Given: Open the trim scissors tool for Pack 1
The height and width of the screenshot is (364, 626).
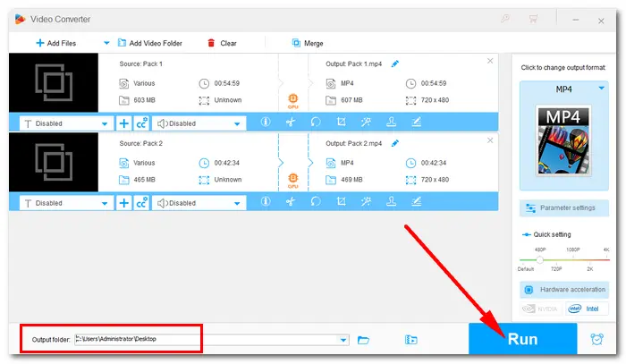Looking at the screenshot, I should coord(291,122).
